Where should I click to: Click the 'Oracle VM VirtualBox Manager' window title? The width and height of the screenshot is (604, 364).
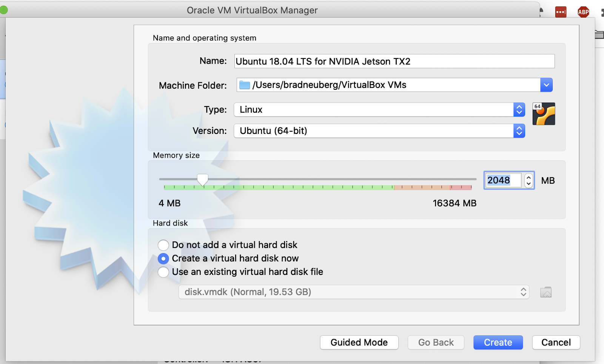[x=252, y=10]
